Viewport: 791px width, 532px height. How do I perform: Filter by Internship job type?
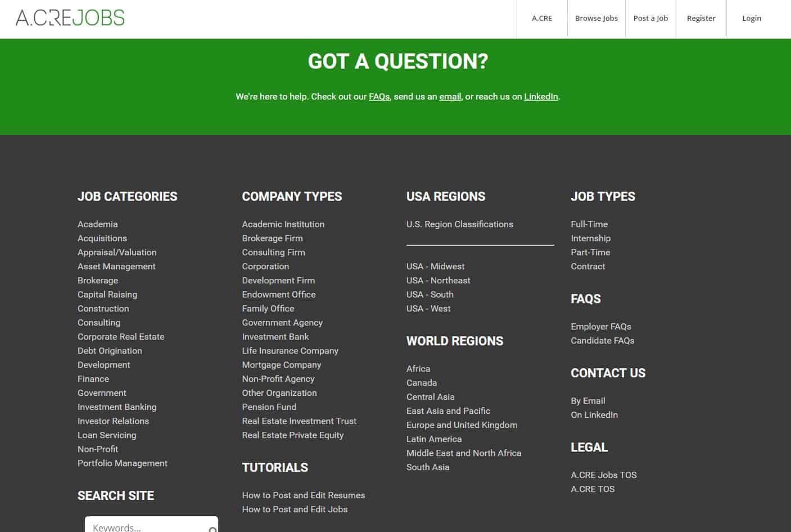pyautogui.click(x=591, y=238)
